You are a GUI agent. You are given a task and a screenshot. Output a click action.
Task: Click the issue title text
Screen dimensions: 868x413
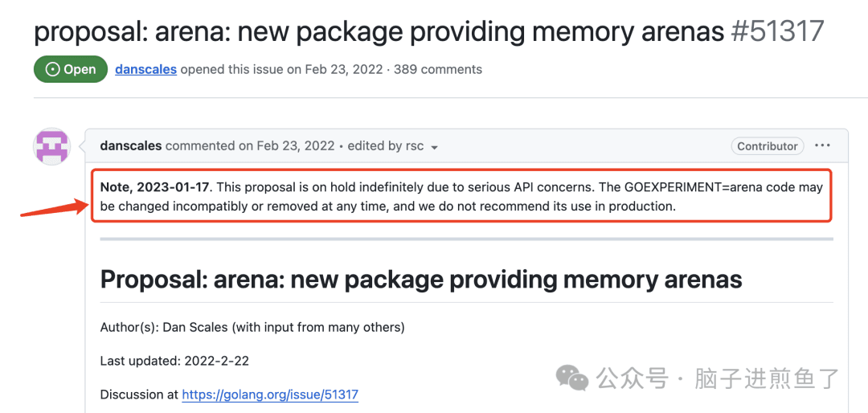(379, 31)
